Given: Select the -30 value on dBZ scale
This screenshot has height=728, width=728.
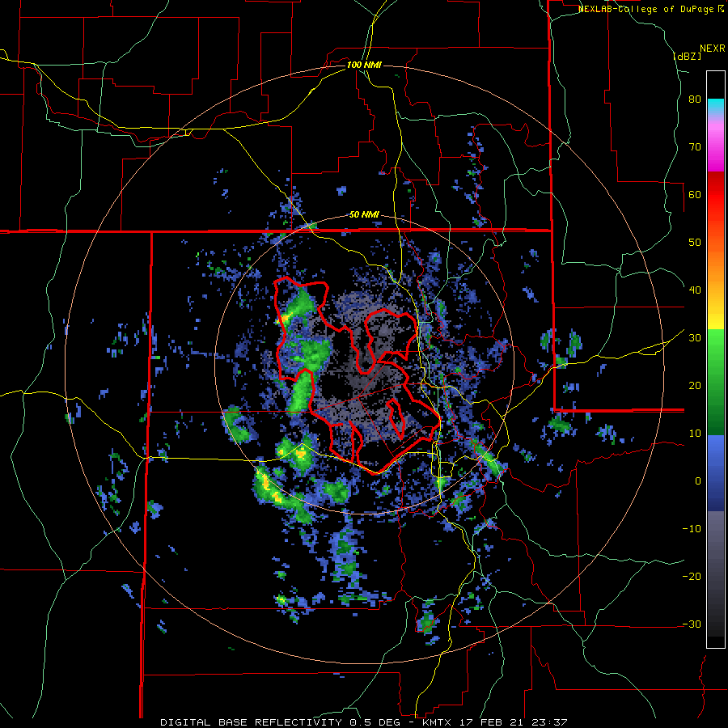Looking at the screenshot, I should (692, 624).
